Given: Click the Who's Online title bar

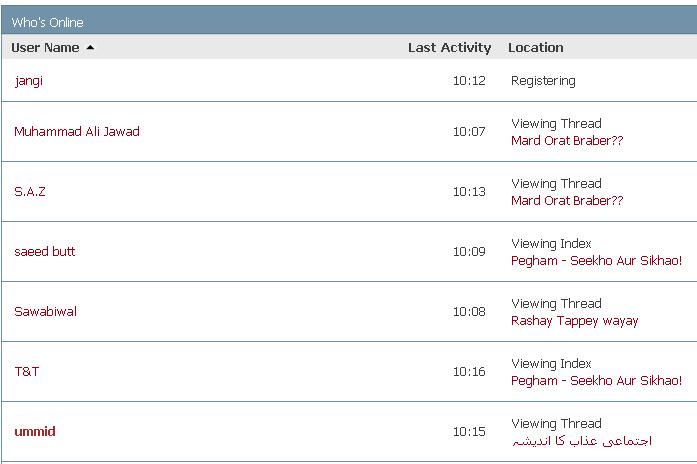Looking at the screenshot, I should click(x=48, y=22).
